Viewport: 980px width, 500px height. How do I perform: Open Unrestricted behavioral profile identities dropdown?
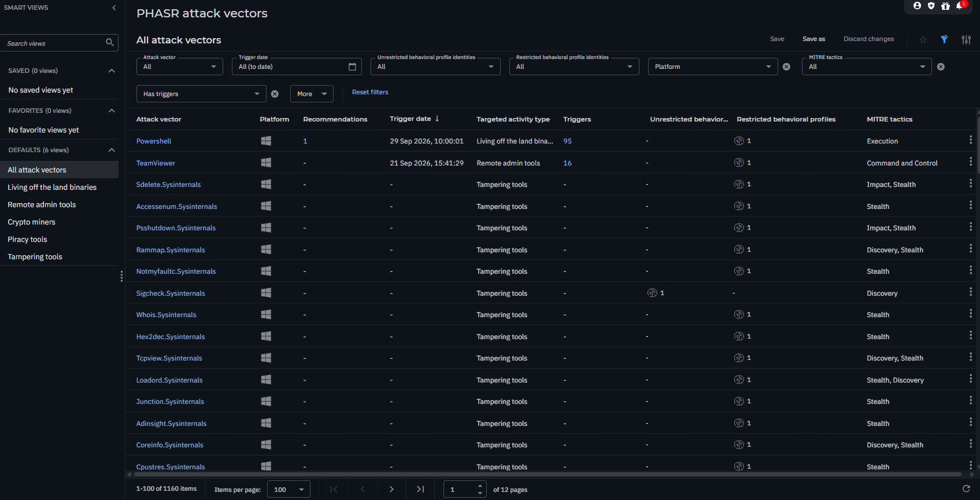[435, 67]
